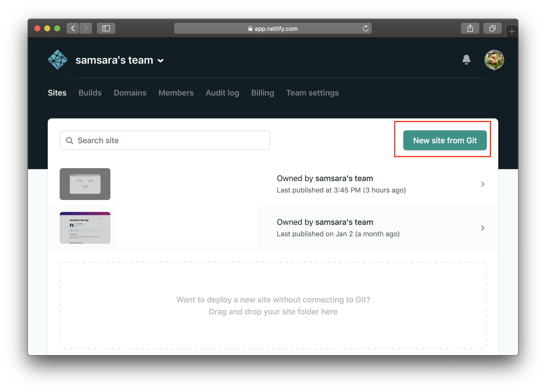Open a new tab with the plus icon
The width and height of the screenshot is (546, 392).
(512, 32)
